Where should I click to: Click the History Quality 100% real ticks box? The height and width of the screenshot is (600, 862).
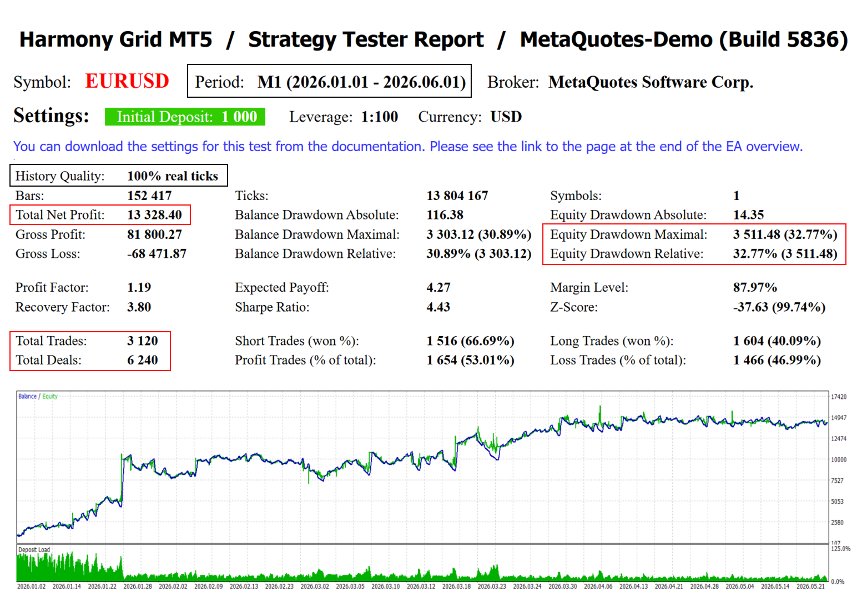(x=119, y=175)
